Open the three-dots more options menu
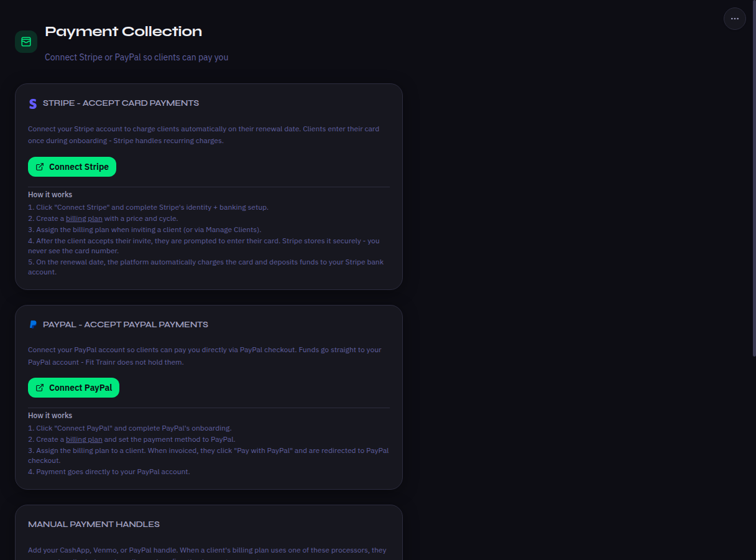Screen dimensions: 756x560 coord(734,19)
